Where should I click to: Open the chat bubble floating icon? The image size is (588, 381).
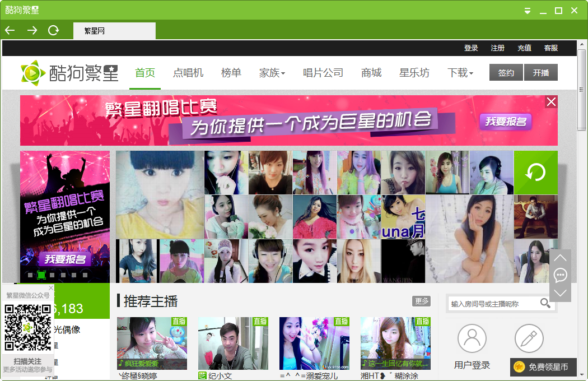[x=560, y=275]
